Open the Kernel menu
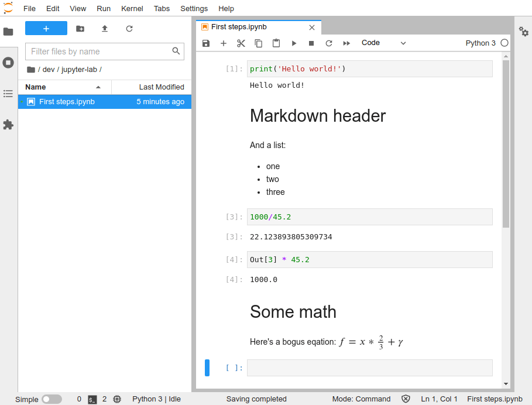Screen dimensions: 532x405 pyautogui.click(x=132, y=8)
